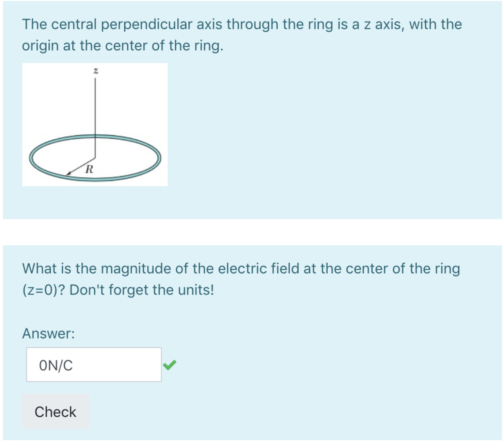
Task: Select the ring diagram image
Action: 95,124
